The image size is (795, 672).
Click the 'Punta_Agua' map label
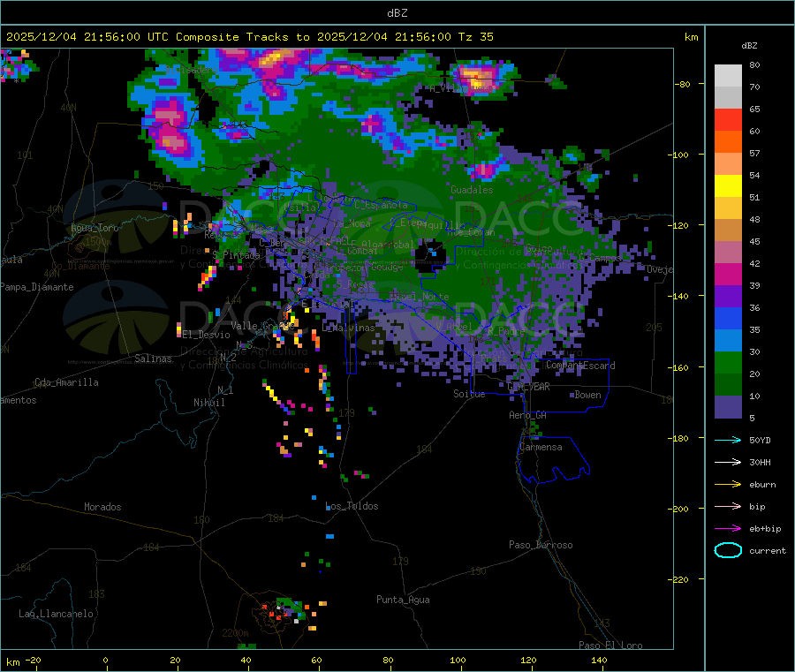(x=403, y=600)
